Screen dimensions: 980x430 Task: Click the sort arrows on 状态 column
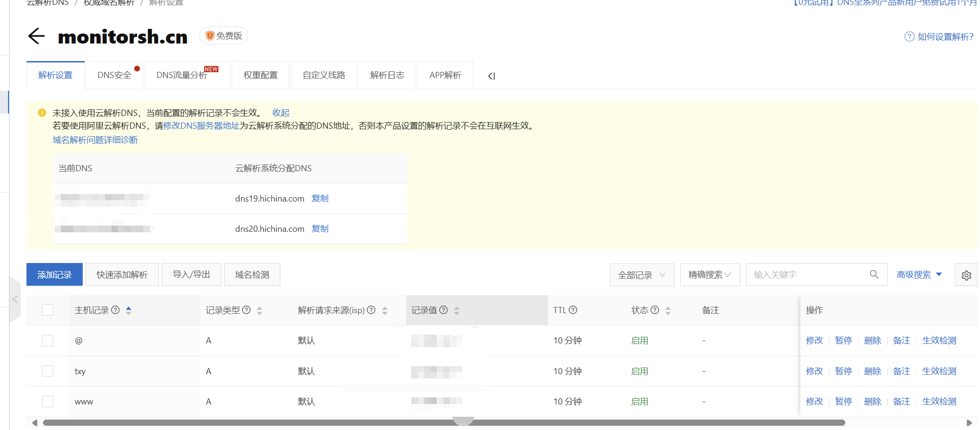[x=668, y=310]
